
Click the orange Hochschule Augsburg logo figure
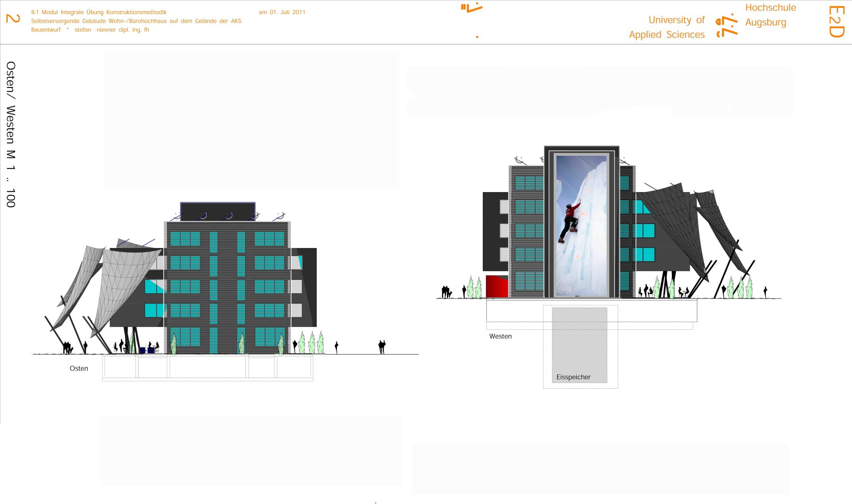click(x=727, y=26)
